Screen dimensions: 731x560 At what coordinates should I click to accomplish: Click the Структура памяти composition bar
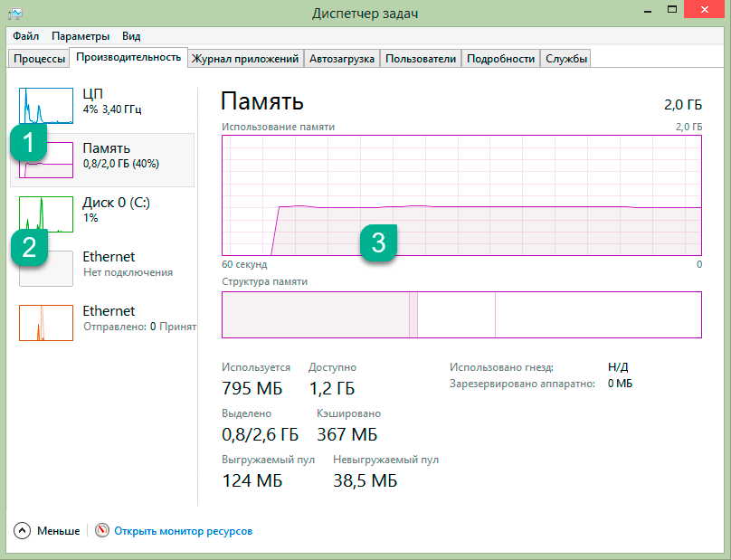coord(461,315)
